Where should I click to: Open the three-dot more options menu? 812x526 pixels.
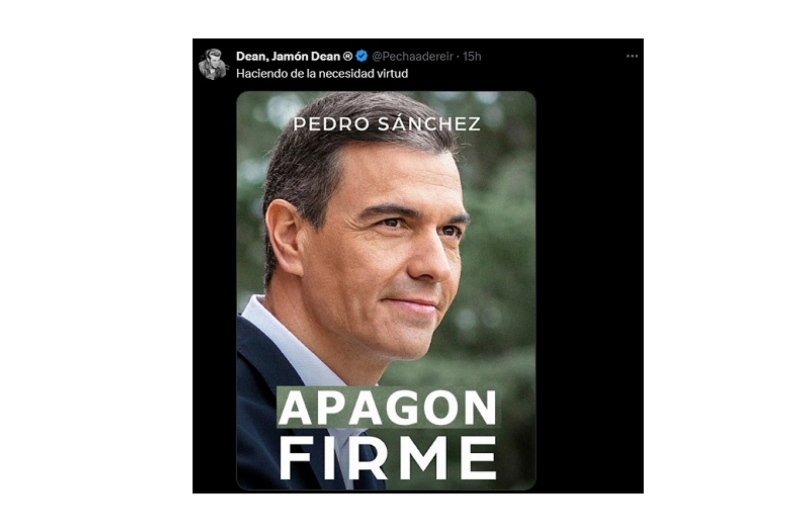point(632,56)
